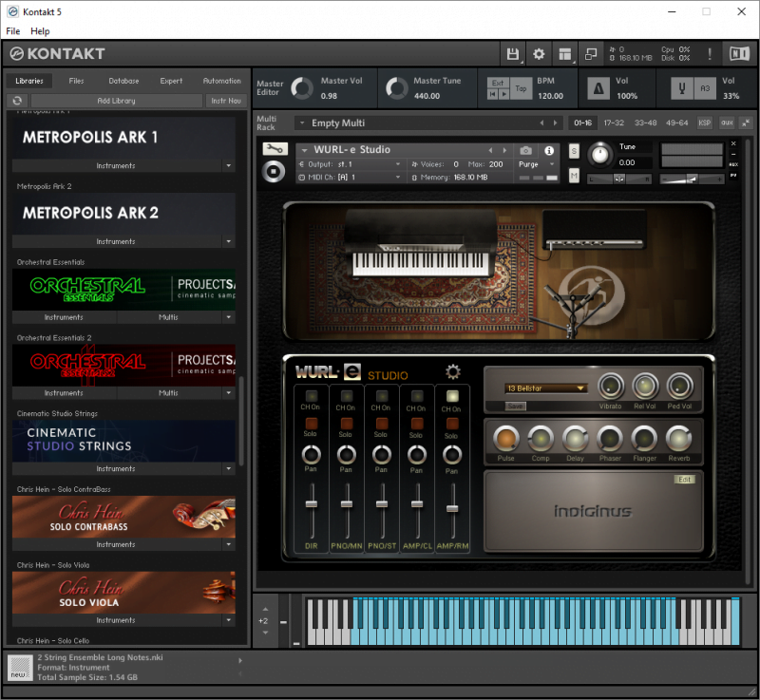760x700 pixels.
Task: Click the Instr Nav button
Action: point(226,101)
